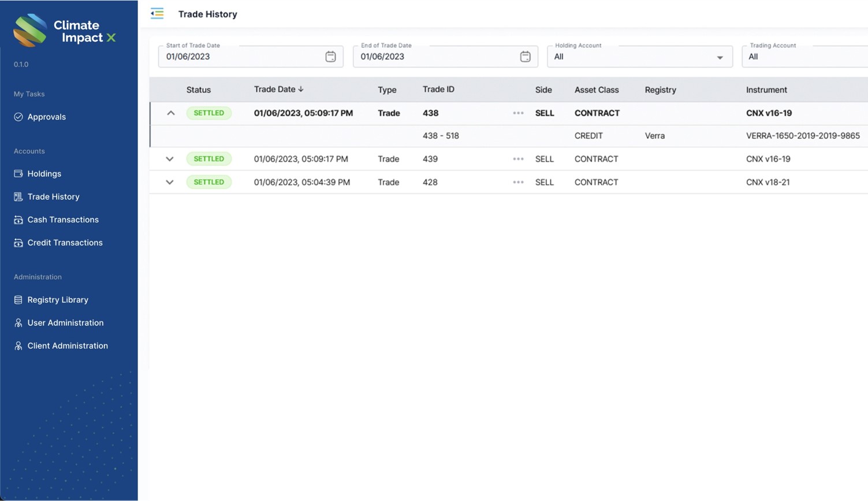
Task: Open the Trading Account dropdown
Action: click(x=805, y=57)
